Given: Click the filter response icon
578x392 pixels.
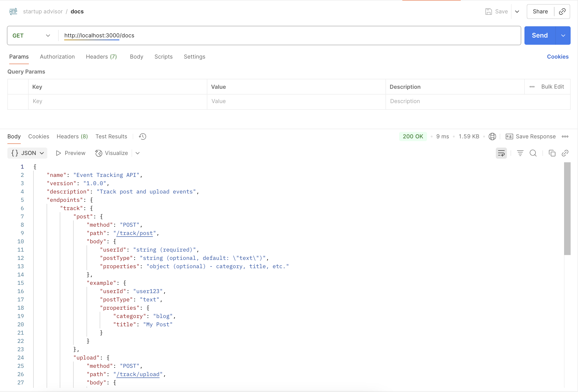Looking at the screenshot, I should click(x=520, y=153).
